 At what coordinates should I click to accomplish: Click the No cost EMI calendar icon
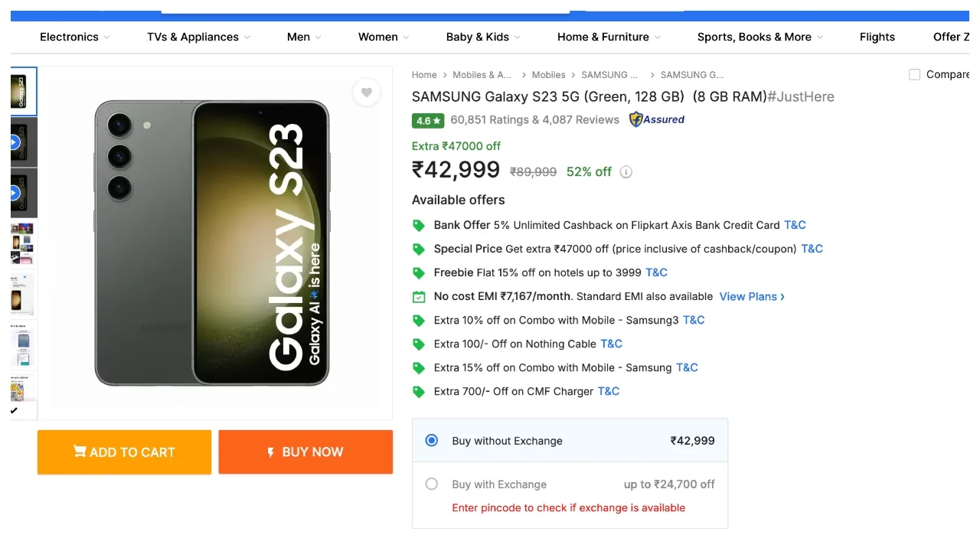419,297
